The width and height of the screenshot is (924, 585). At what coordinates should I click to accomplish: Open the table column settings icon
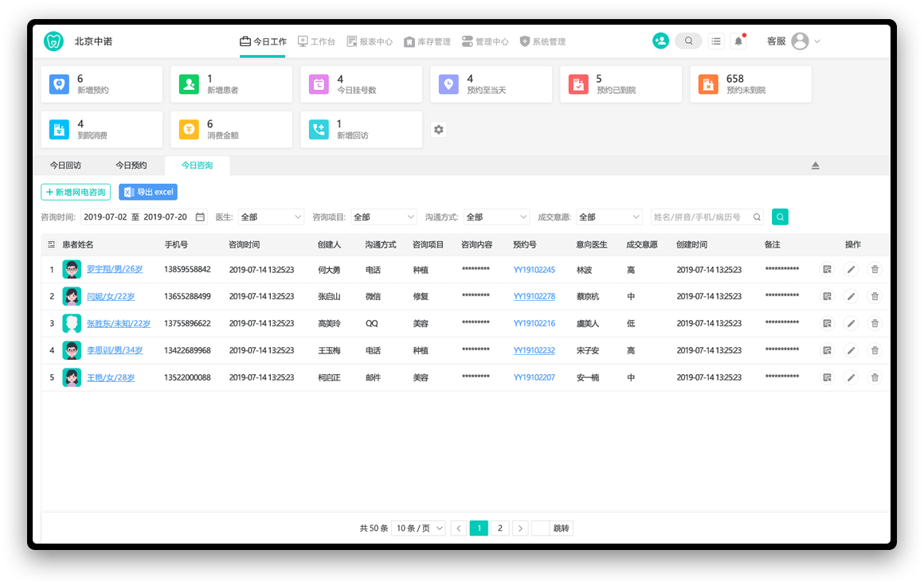tap(51, 244)
